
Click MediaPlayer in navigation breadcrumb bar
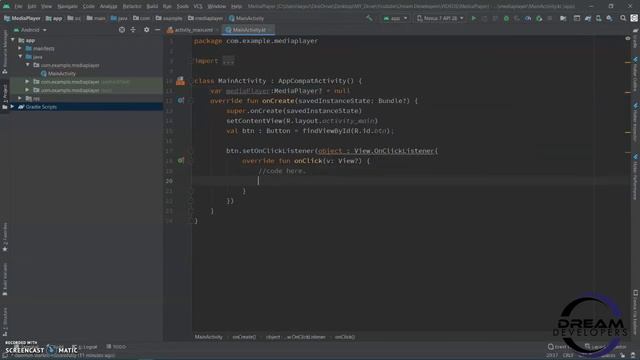(22, 18)
